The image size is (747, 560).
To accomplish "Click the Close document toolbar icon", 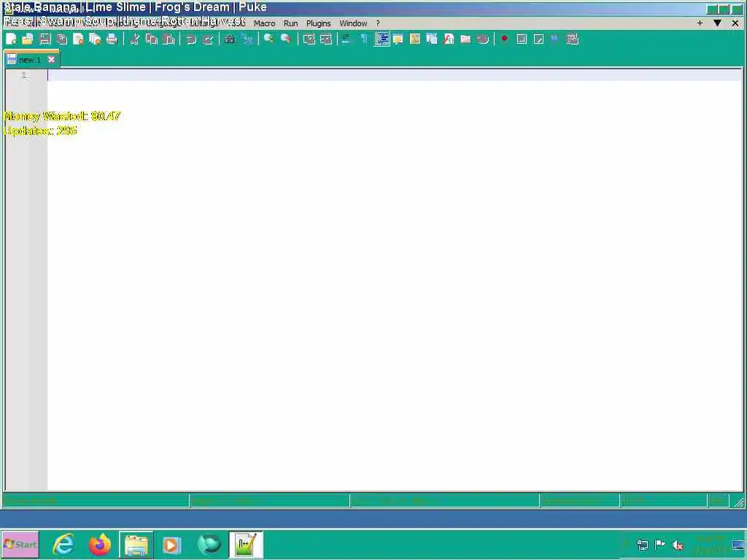I will coord(78,39).
